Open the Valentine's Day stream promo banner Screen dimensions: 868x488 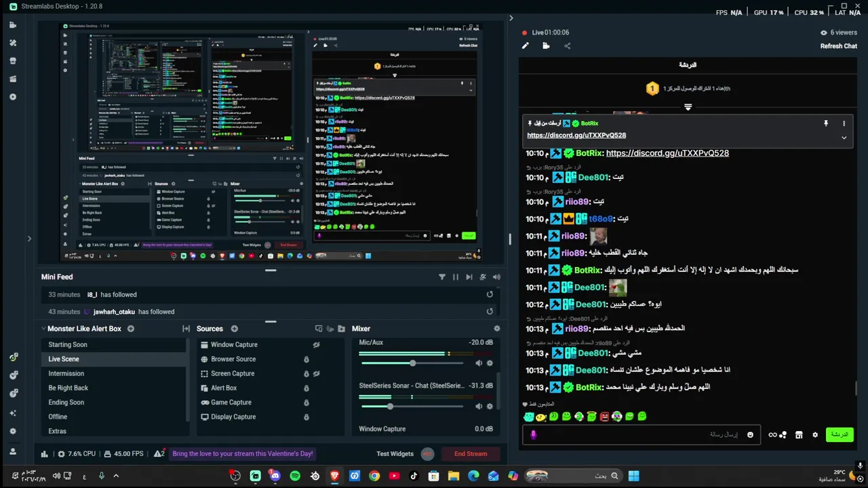(243, 453)
